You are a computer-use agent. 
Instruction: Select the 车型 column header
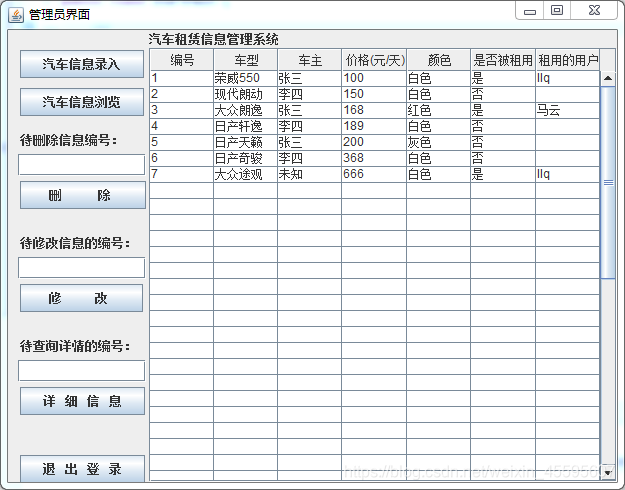(x=246, y=60)
